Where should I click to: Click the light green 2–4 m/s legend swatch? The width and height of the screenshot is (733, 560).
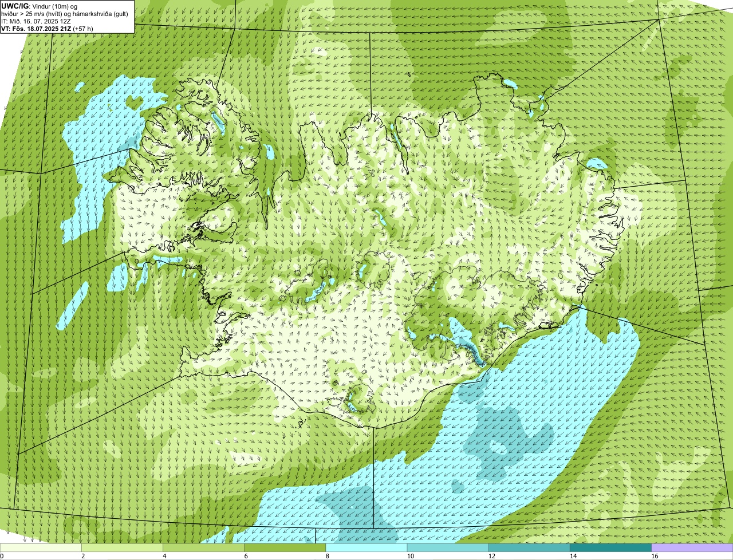[122, 547]
